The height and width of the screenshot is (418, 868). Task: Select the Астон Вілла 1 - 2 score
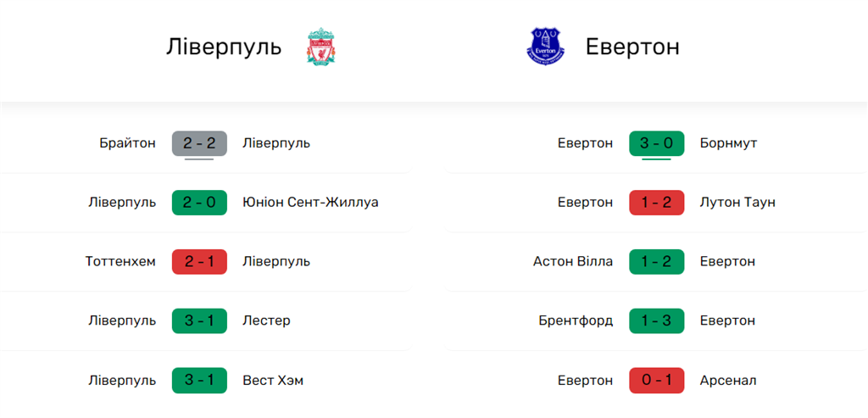pos(656,262)
